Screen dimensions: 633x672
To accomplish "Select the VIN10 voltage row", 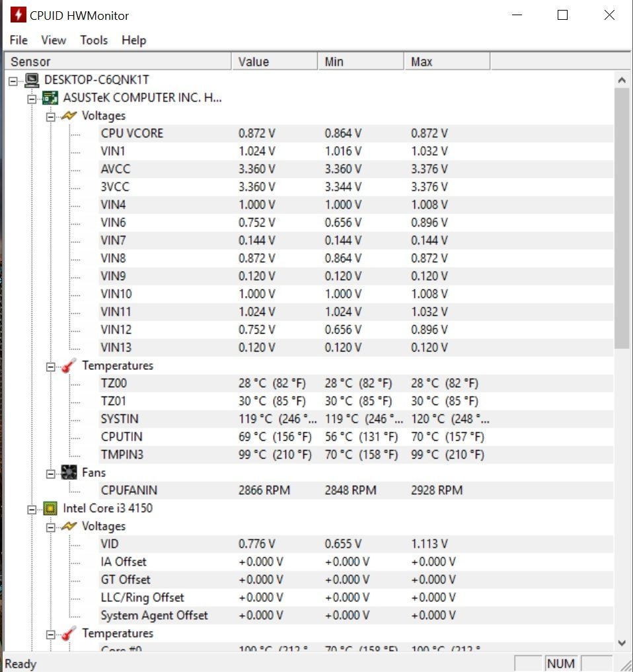I will tap(355, 294).
